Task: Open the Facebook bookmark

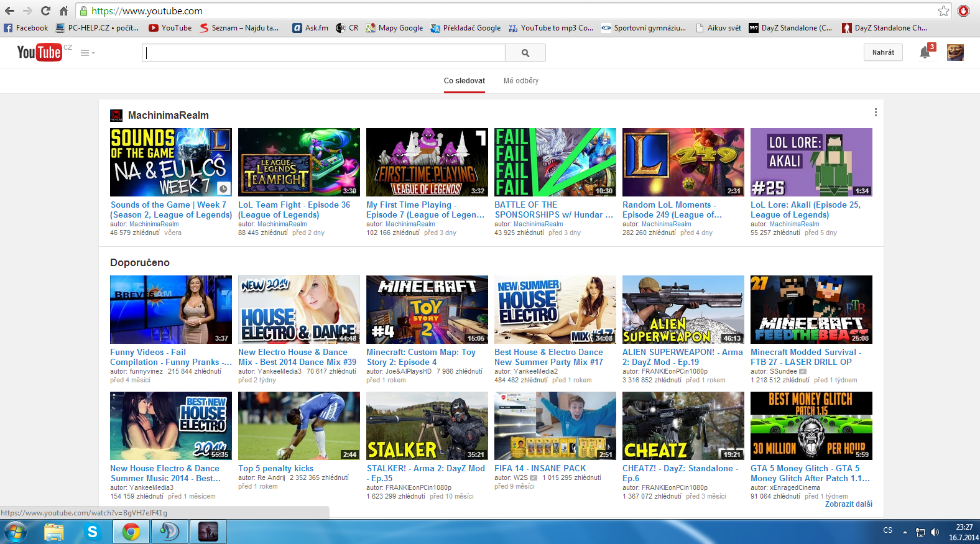Action: point(26,28)
